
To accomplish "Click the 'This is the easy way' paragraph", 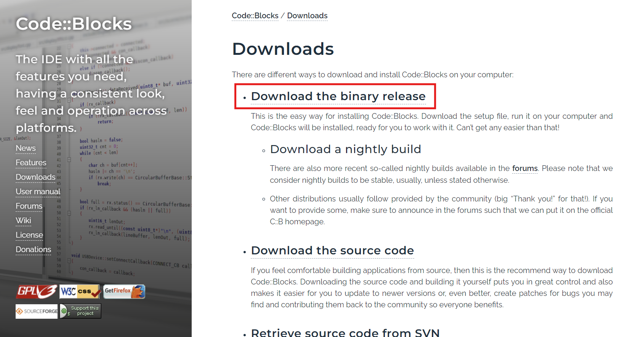I will coord(432,122).
